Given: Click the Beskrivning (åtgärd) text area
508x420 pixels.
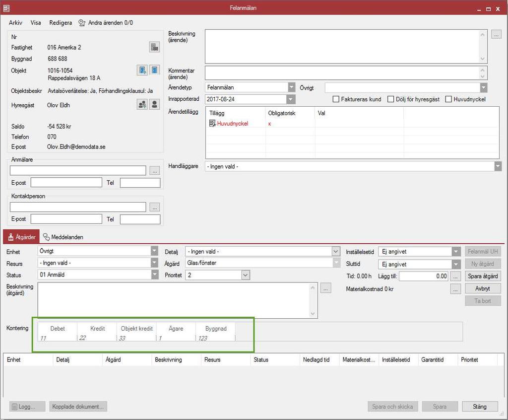Looking at the screenshot, I should click(x=174, y=300).
